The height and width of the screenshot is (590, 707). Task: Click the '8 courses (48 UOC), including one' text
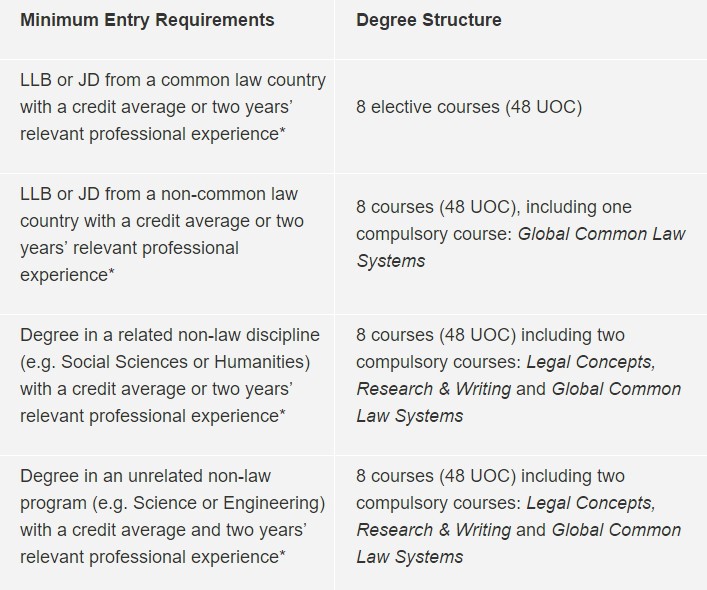point(494,207)
